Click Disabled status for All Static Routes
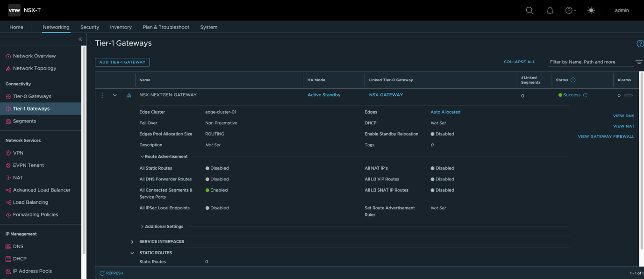The height and width of the screenshot is (279, 644). pos(217,168)
